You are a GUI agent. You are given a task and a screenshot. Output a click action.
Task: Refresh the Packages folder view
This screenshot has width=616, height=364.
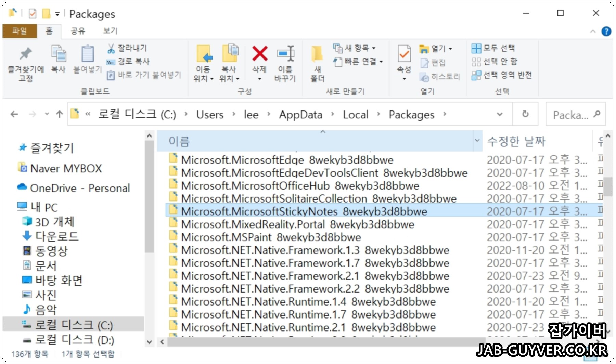coord(525,114)
